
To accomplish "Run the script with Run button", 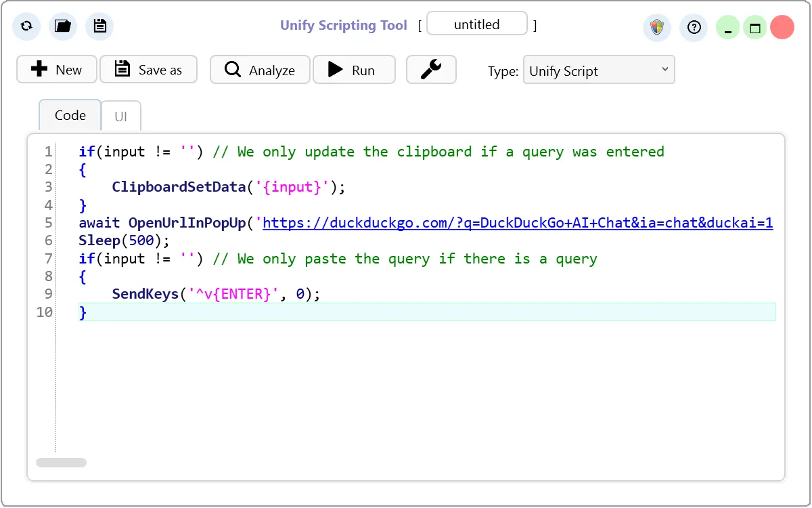I will 354,70.
